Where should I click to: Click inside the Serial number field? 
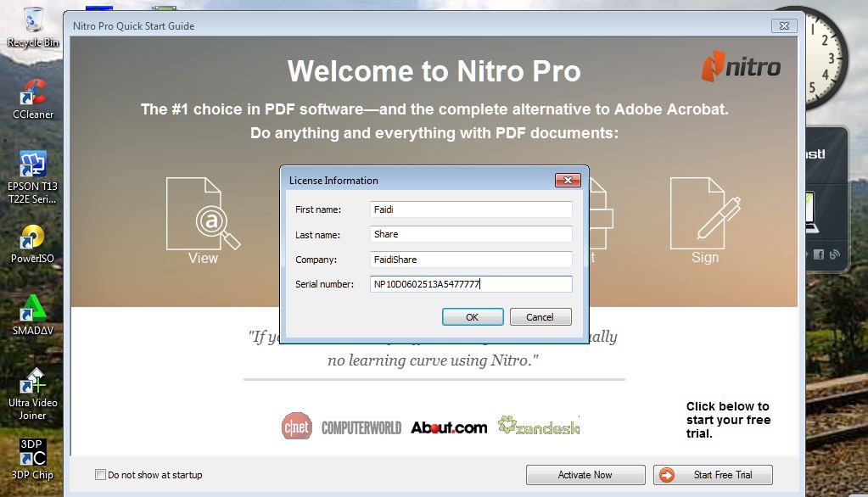coord(470,284)
